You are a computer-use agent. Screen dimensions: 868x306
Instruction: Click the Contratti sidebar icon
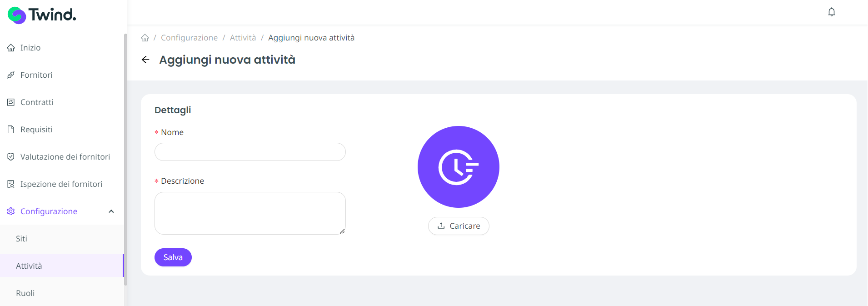click(11, 102)
